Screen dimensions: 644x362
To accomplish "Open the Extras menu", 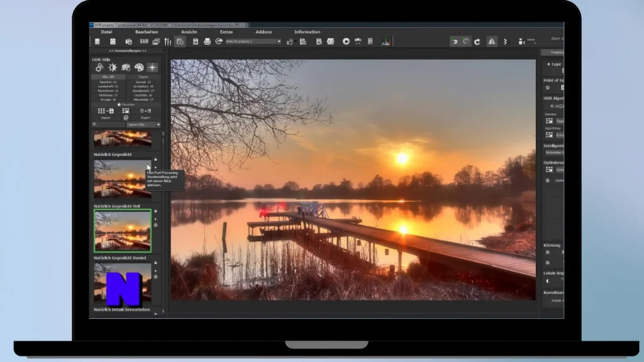I will pos(226,32).
